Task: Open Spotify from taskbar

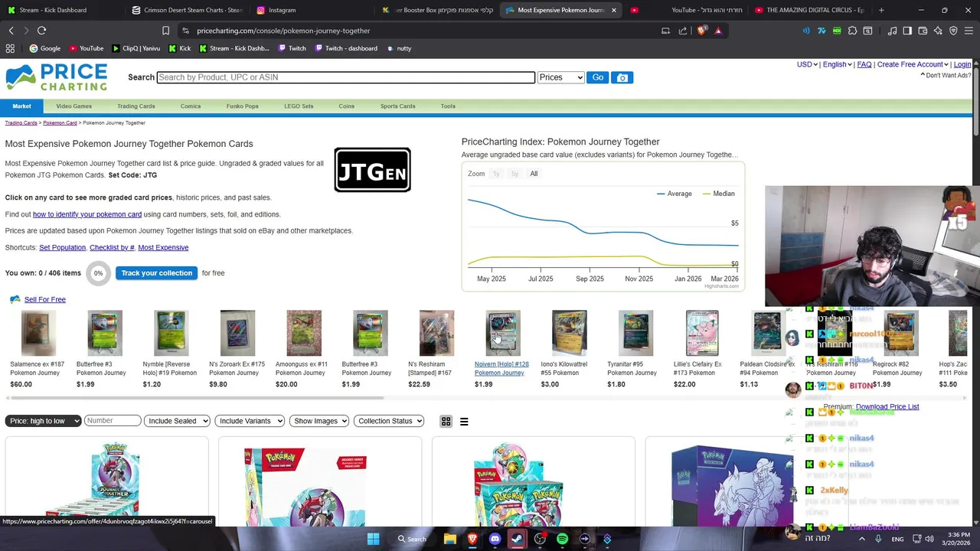Action: [x=563, y=539]
